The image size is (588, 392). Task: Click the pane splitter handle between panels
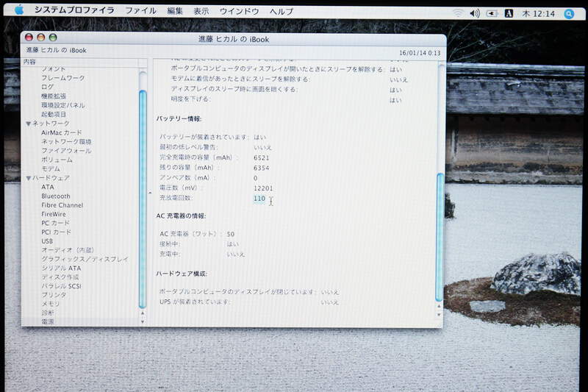tap(150, 193)
